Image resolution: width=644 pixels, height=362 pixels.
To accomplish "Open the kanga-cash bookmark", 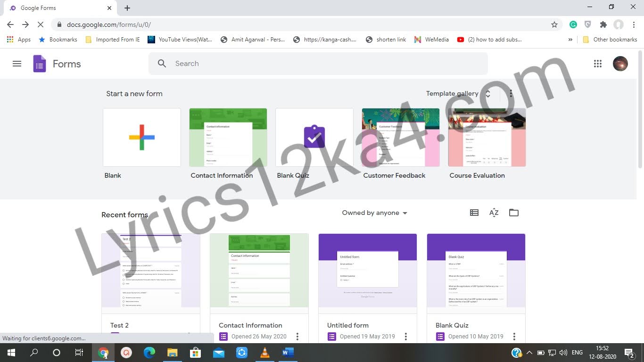I will point(325,40).
